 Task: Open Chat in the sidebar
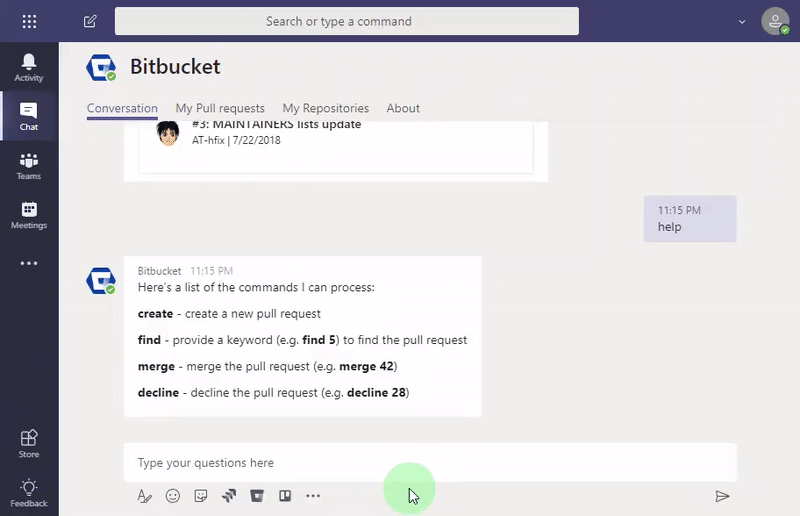(29, 117)
